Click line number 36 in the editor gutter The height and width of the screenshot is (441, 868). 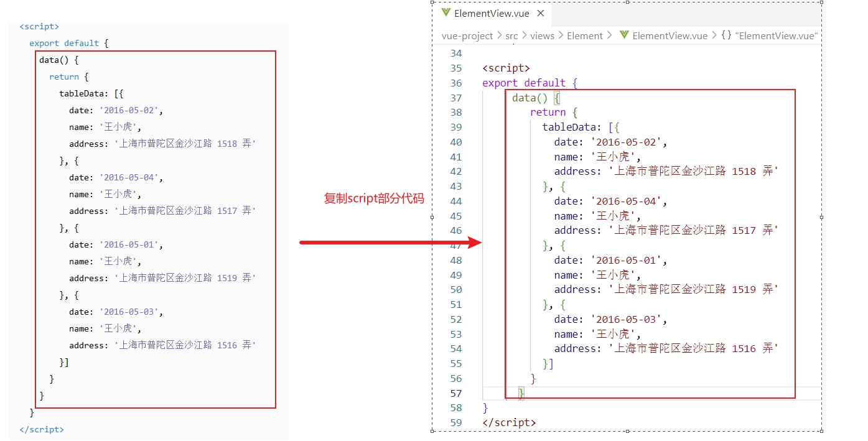click(x=455, y=83)
